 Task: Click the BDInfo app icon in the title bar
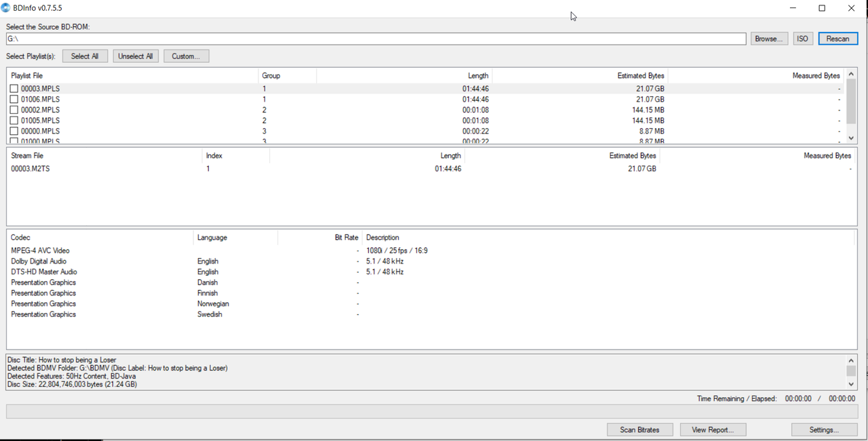pyautogui.click(x=6, y=8)
